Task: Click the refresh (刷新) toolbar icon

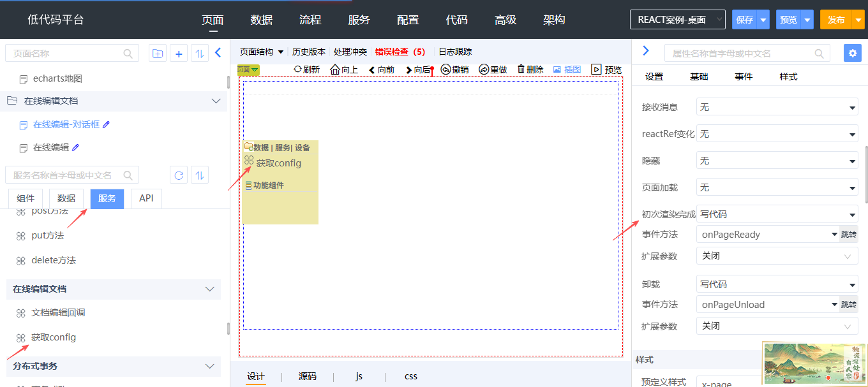Action: tap(297, 69)
